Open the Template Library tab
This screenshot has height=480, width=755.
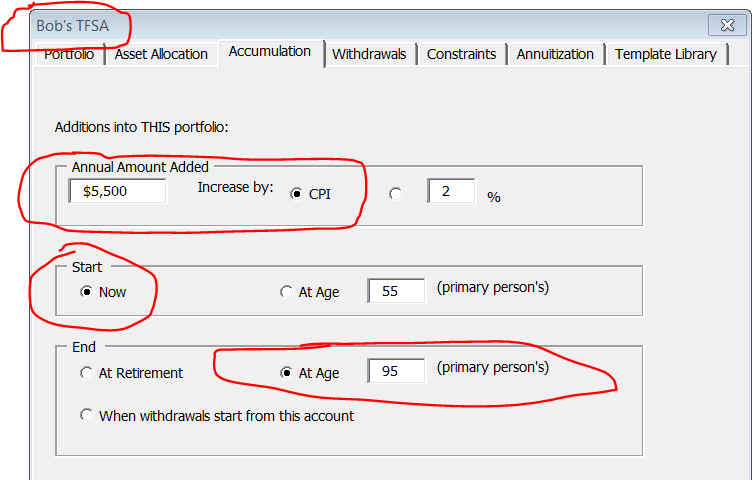point(665,54)
